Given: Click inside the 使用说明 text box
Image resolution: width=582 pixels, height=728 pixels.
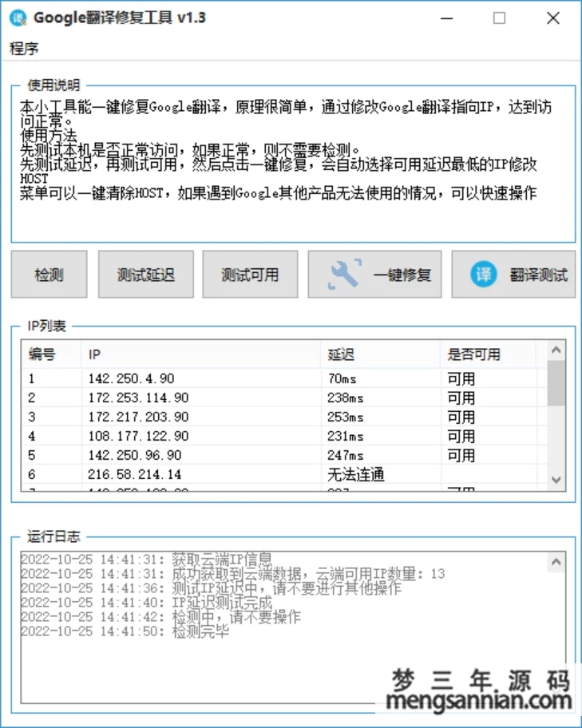Looking at the screenshot, I should click(293, 164).
